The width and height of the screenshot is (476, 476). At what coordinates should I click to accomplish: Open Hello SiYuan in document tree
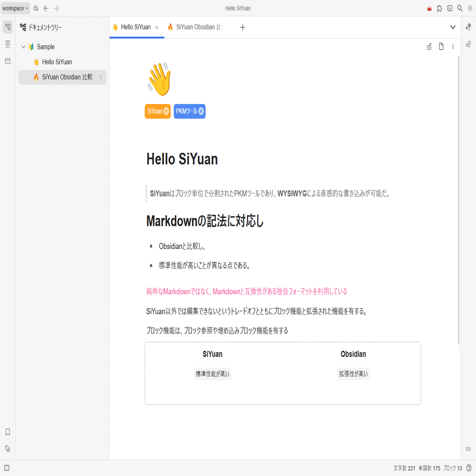tap(62, 62)
